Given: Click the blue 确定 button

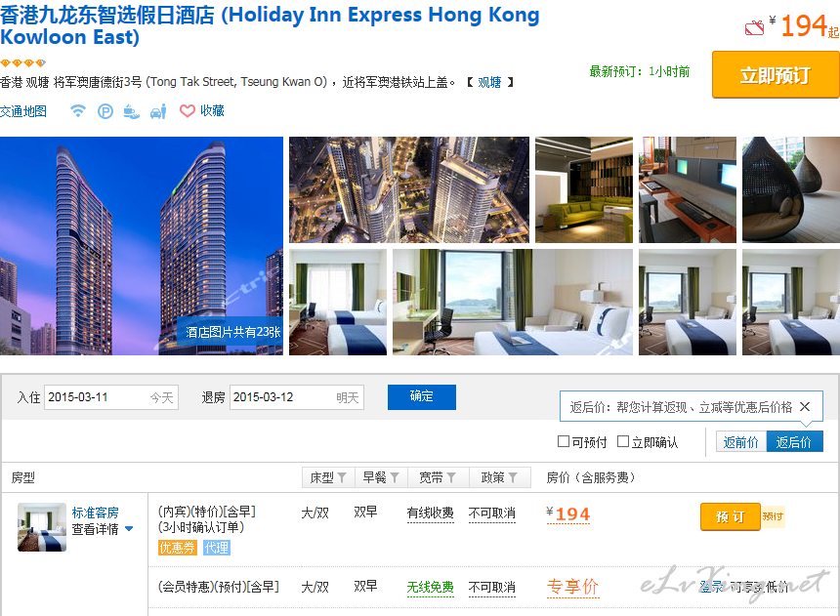Looking at the screenshot, I should (x=422, y=397).
